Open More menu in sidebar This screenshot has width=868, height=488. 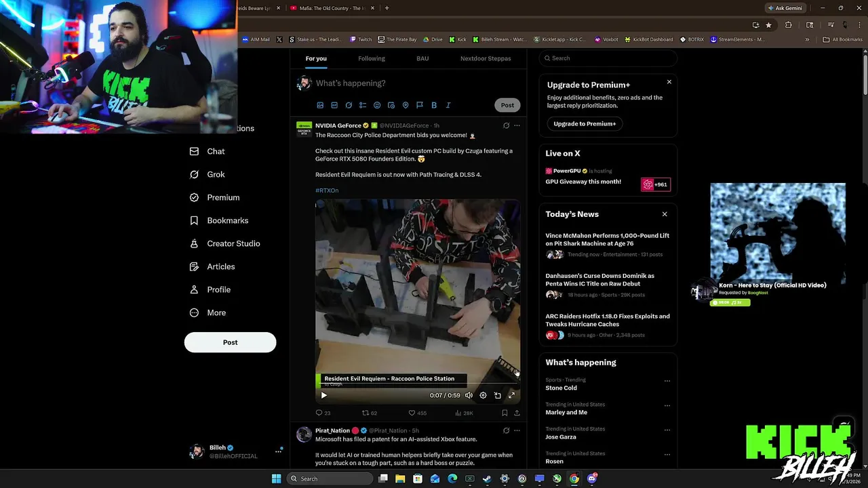[x=208, y=312]
